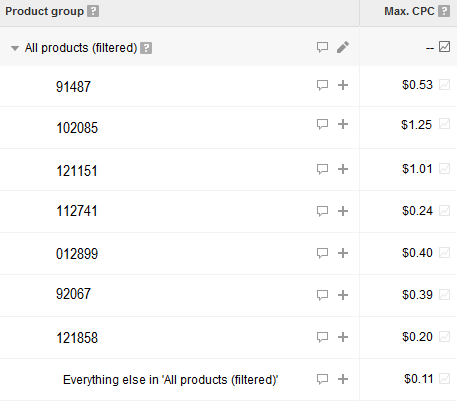Open the comment icon for 92067
The width and height of the screenshot is (465, 405).
click(322, 295)
